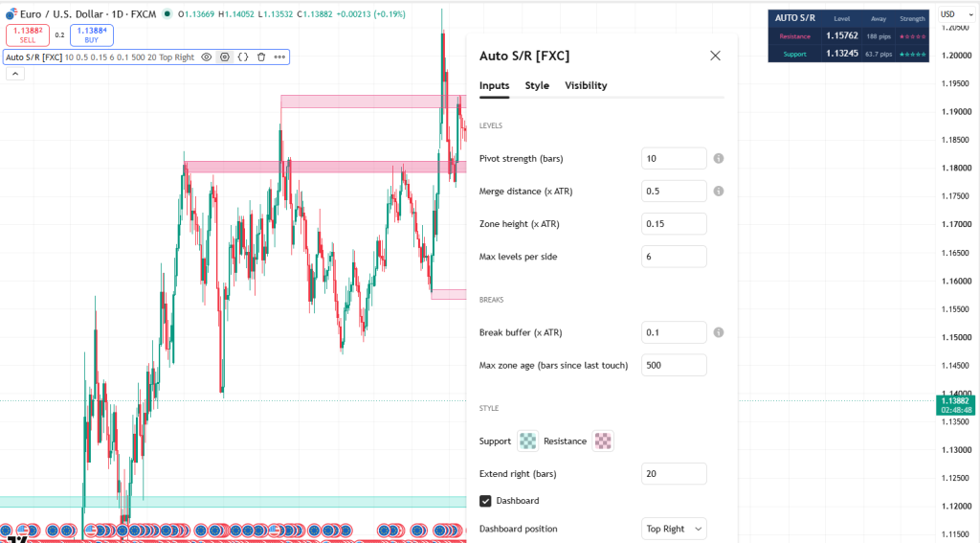Switch to the Style tab
The image size is (980, 543).
pyautogui.click(x=537, y=85)
